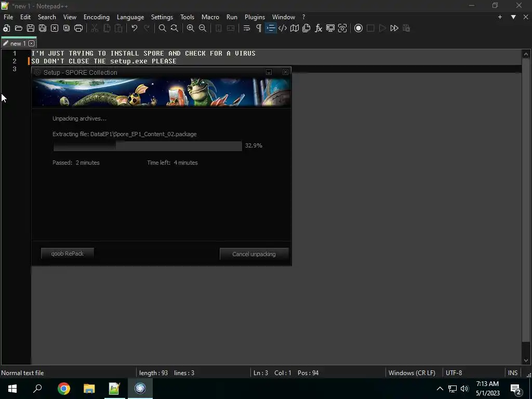532x399 pixels.
Task: Open the ? help menu
Action: click(303, 17)
